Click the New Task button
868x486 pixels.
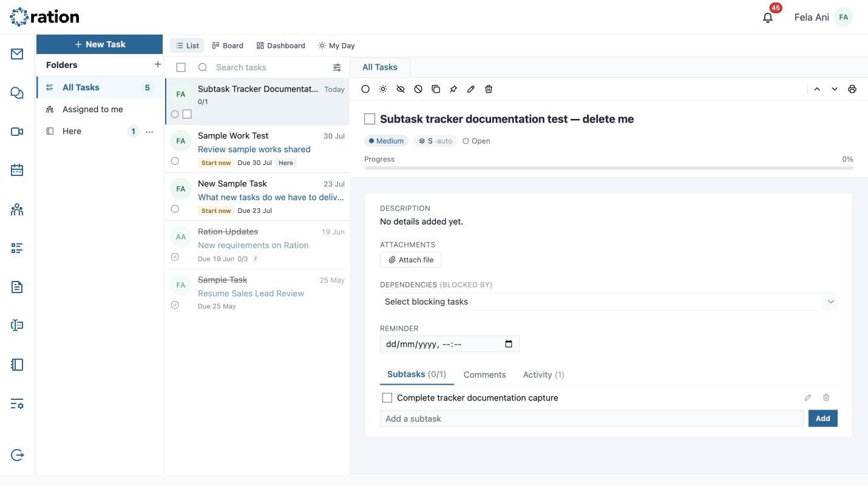(100, 44)
